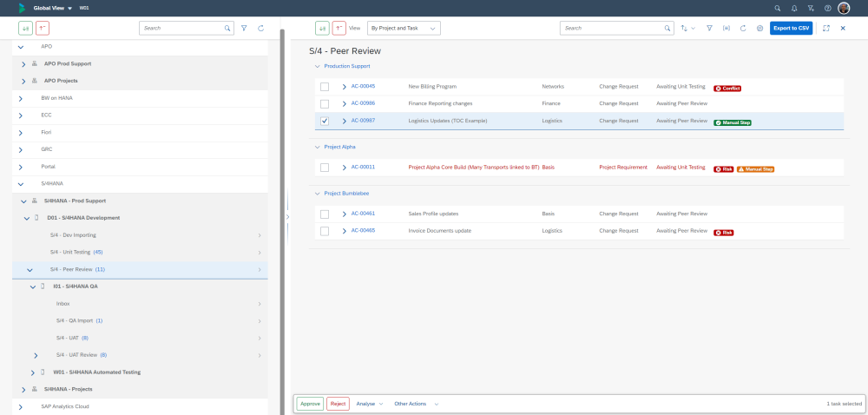Open task list settings gear icon

(759, 28)
